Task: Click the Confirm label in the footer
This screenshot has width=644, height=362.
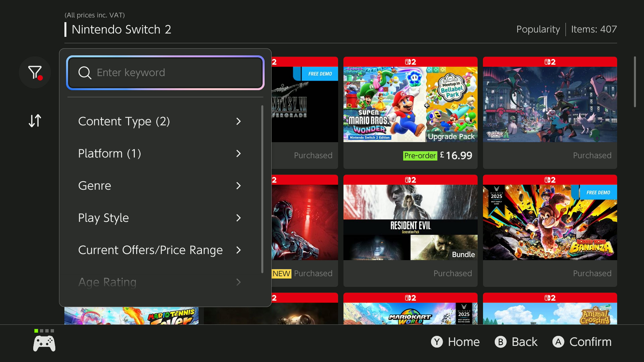Action: 590,342
